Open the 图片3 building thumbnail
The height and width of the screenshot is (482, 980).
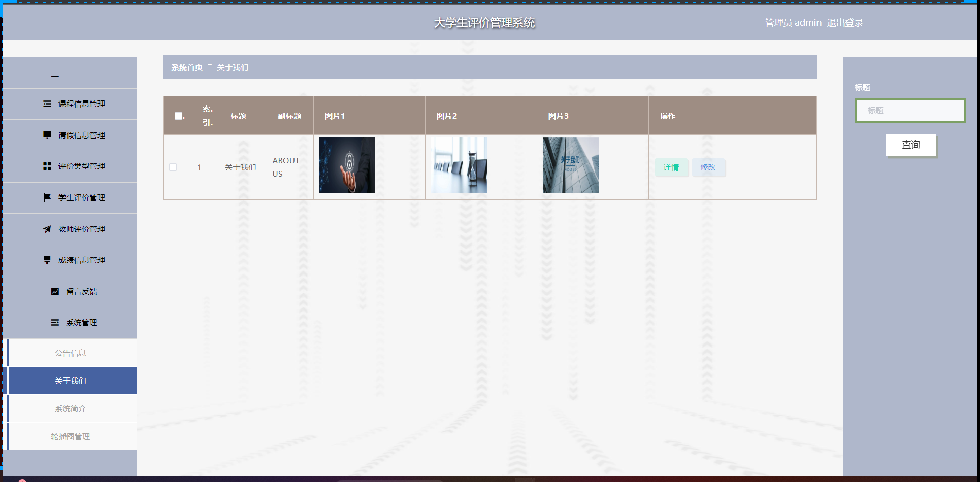[571, 165]
